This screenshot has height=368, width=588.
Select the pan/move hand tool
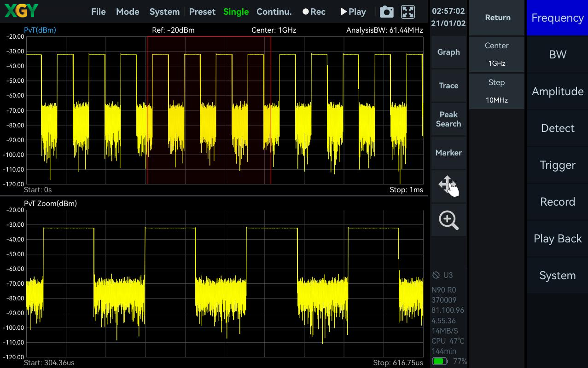(x=448, y=186)
